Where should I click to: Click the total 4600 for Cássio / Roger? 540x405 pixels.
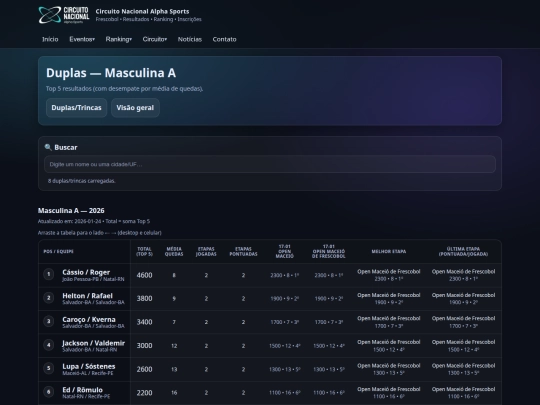[x=144, y=275]
